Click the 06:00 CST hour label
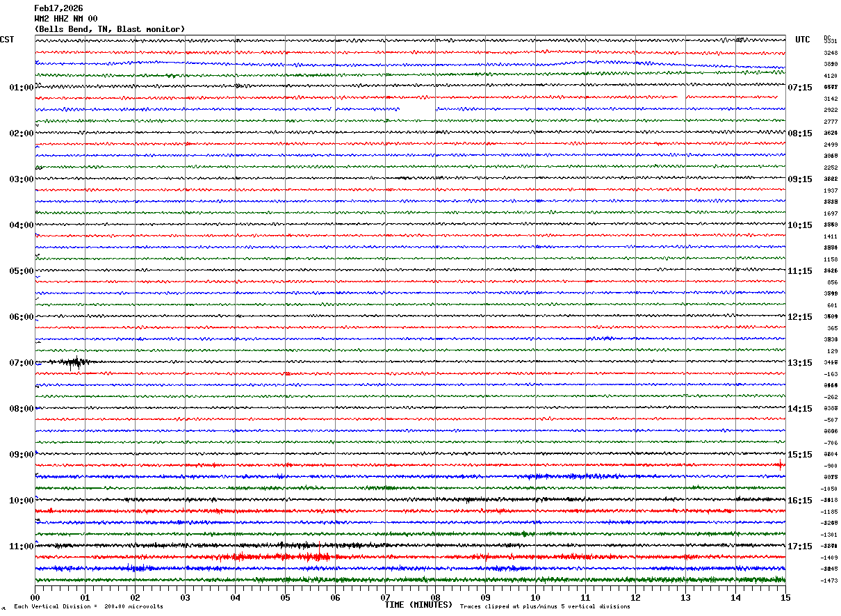The image size is (841, 616). 21,317
